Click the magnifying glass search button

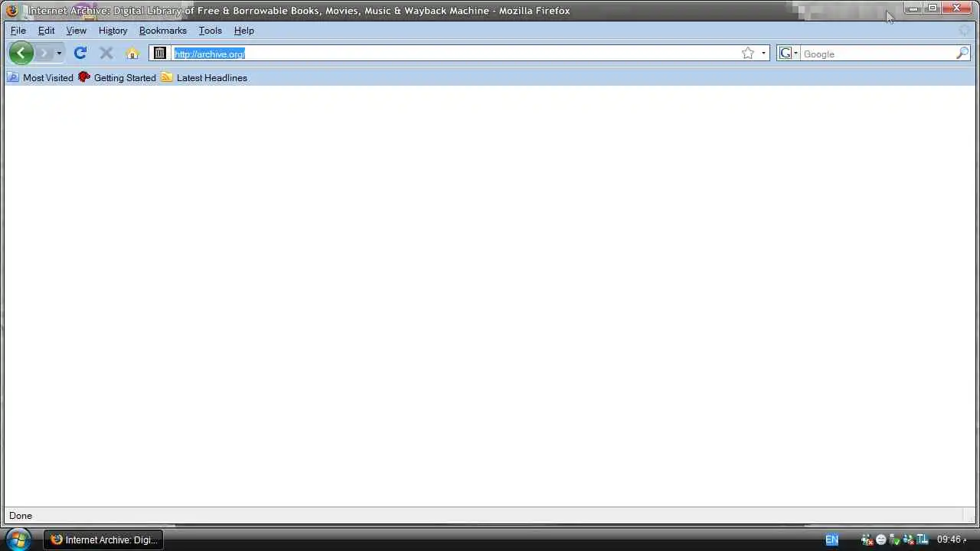pos(963,54)
